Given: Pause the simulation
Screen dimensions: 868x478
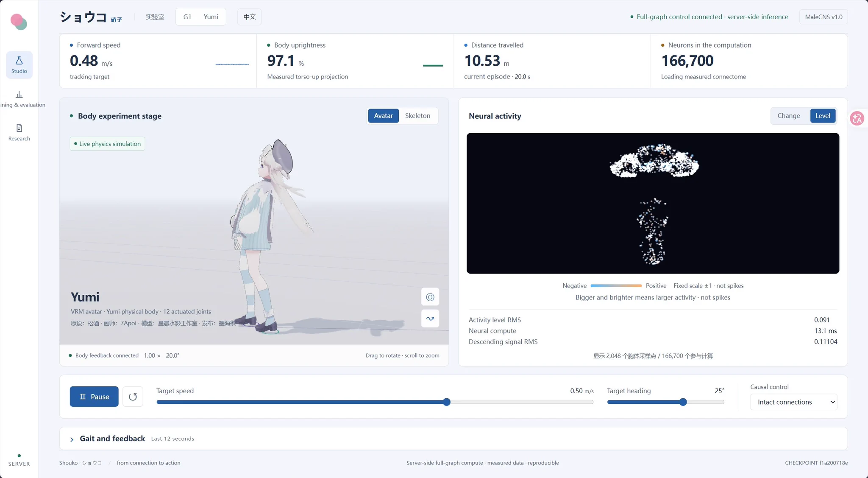Looking at the screenshot, I should (94, 397).
